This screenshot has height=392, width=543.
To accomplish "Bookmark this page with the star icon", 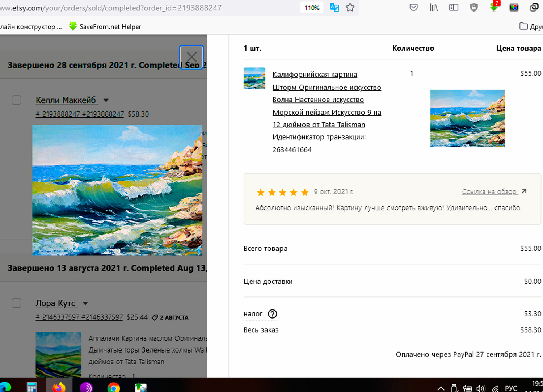I will click(x=350, y=8).
